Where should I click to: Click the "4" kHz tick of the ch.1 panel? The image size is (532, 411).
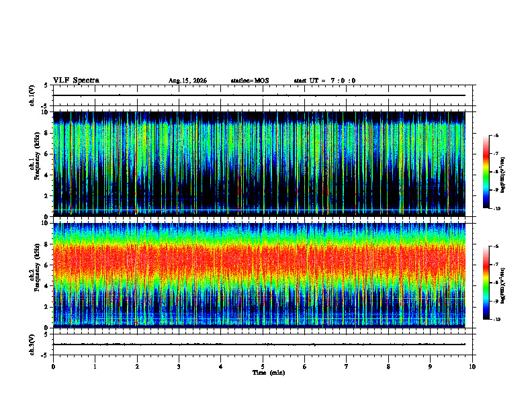tap(47, 175)
